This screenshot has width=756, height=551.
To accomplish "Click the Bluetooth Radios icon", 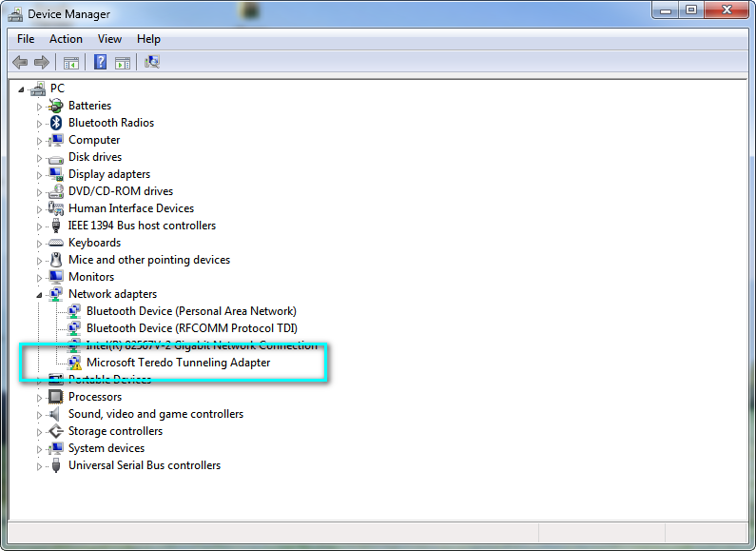I will 56,123.
